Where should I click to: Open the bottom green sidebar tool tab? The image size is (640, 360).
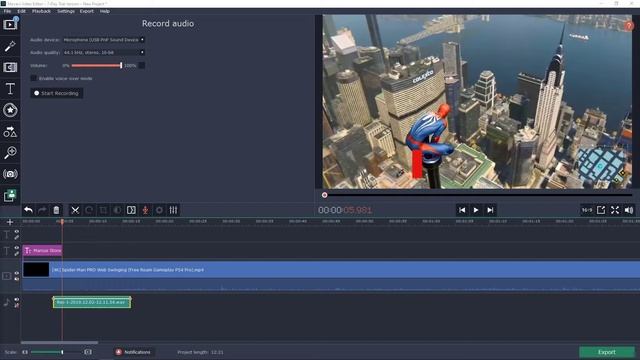[10, 196]
